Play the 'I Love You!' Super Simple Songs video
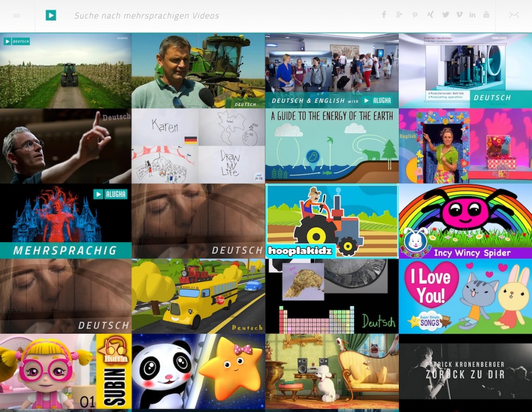 (x=465, y=296)
